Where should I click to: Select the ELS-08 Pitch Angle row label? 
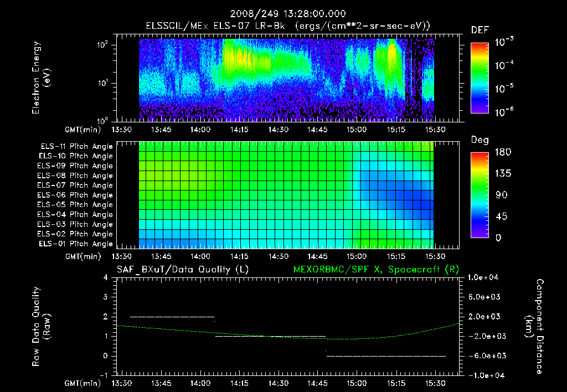[x=75, y=176]
